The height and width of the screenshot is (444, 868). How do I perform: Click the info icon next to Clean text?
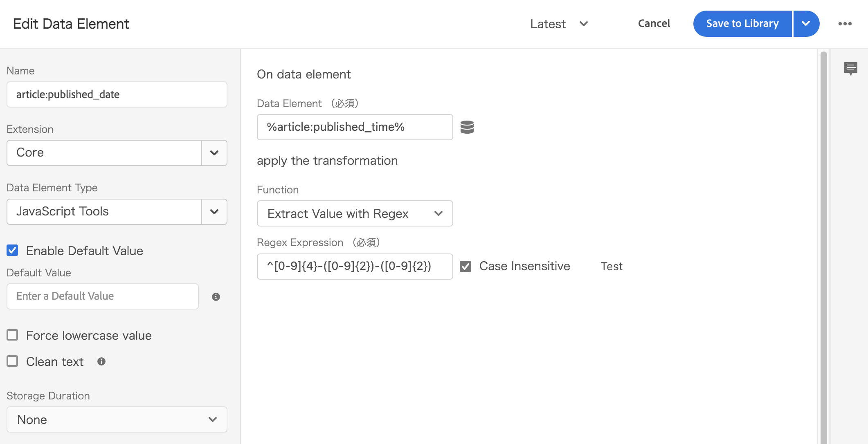pos(101,361)
